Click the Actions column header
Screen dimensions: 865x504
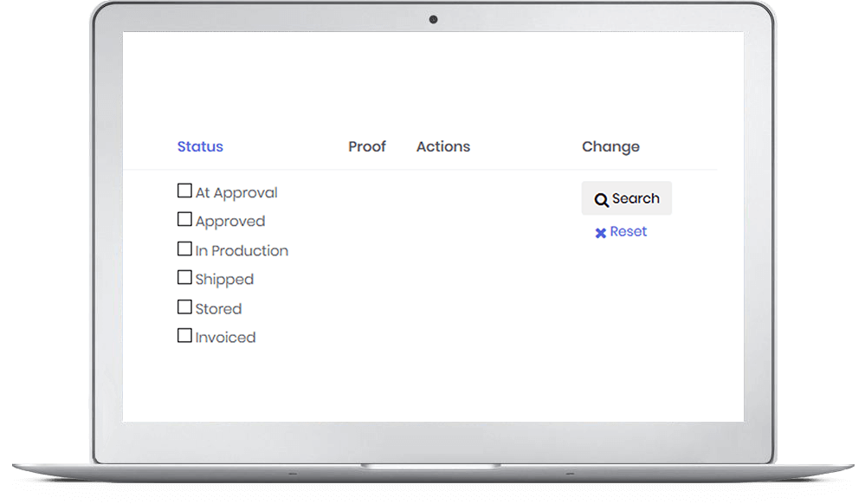443,147
